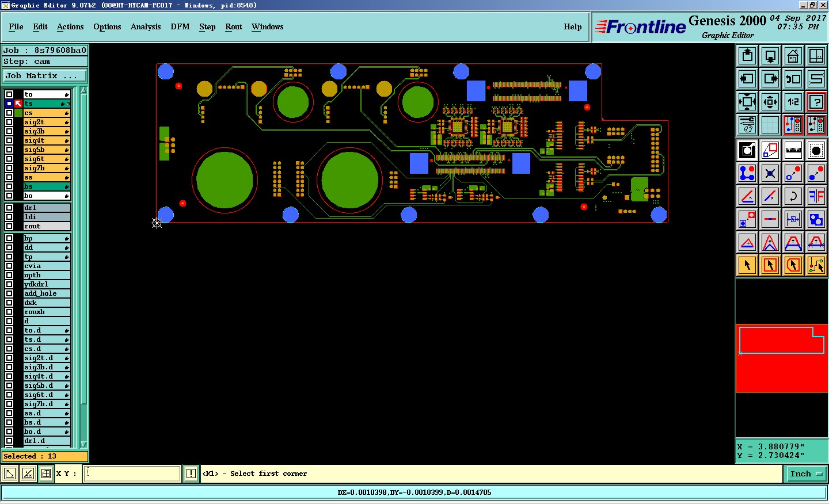Click the Home view house icon

[793, 56]
